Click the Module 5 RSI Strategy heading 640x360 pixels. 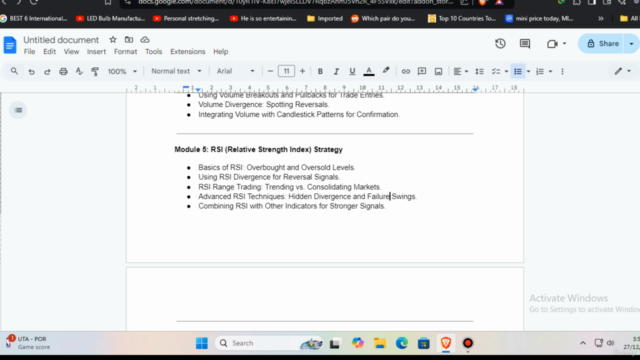coord(258,150)
